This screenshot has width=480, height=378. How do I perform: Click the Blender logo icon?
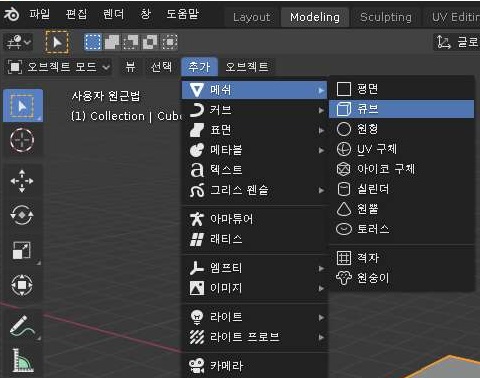pyautogui.click(x=11, y=14)
